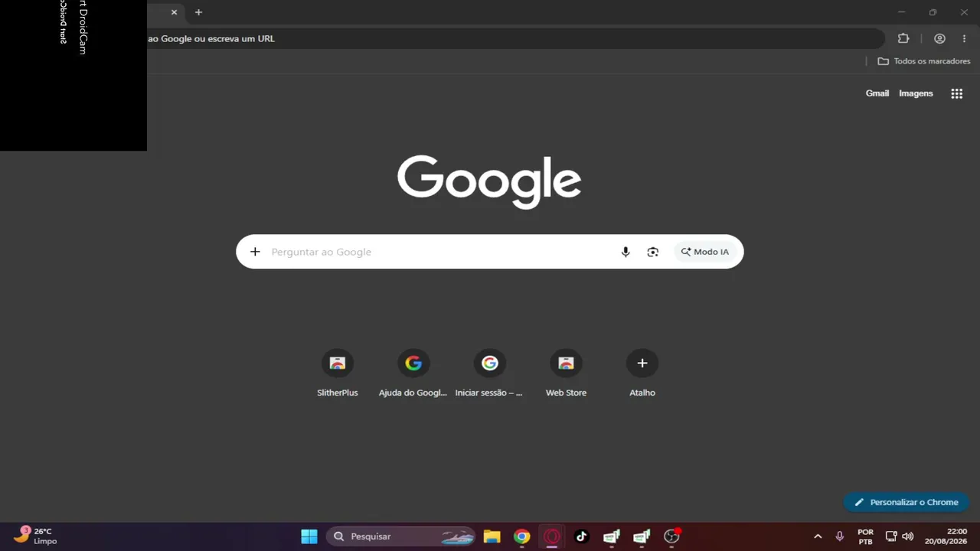Click the Modo IA button
The image size is (980, 551).
(x=705, y=252)
